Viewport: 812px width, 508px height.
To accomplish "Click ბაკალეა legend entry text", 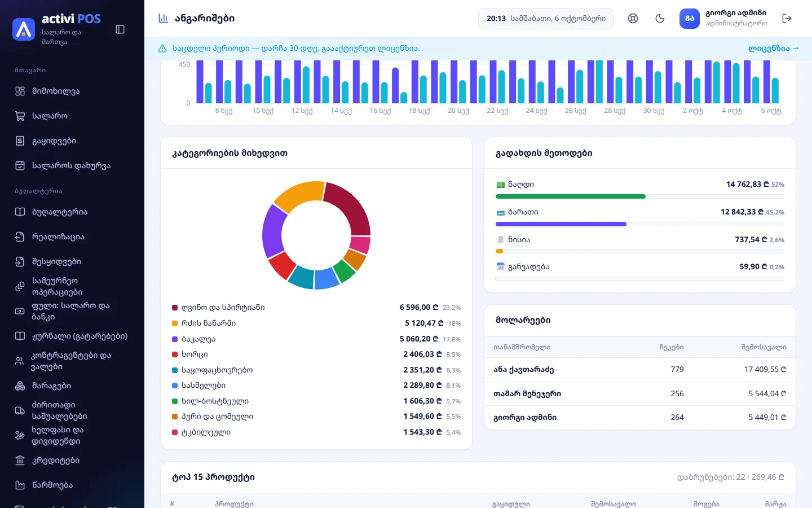I will click(x=198, y=339).
